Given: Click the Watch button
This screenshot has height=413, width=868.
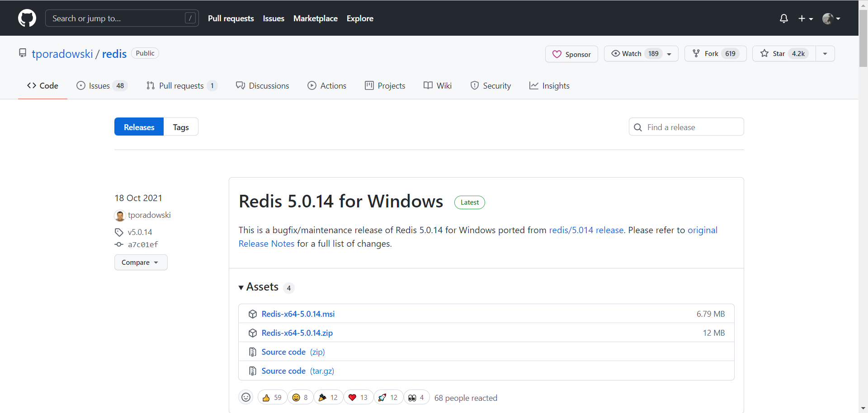Looking at the screenshot, I should click(641, 54).
